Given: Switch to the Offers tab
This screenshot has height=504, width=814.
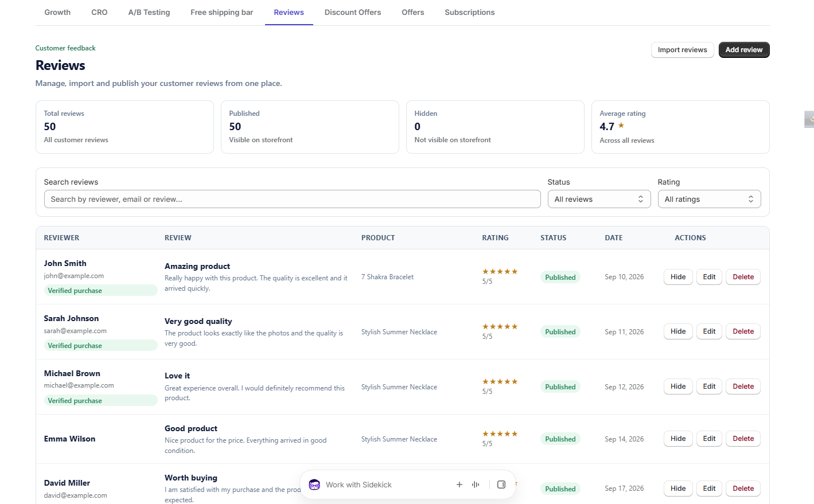Looking at the screenshot, I should click(x=413, y=12).
